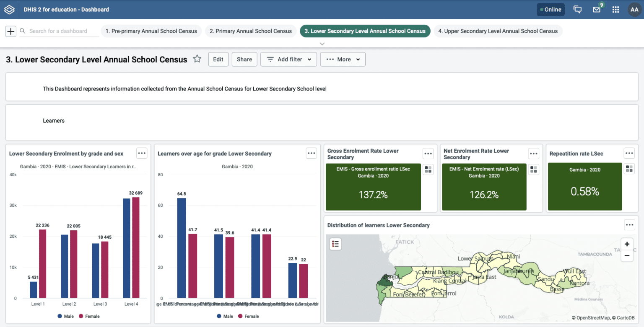Open the apps grid menu
The width and height of the screenshot is (644, 327).
click(615, 10)
